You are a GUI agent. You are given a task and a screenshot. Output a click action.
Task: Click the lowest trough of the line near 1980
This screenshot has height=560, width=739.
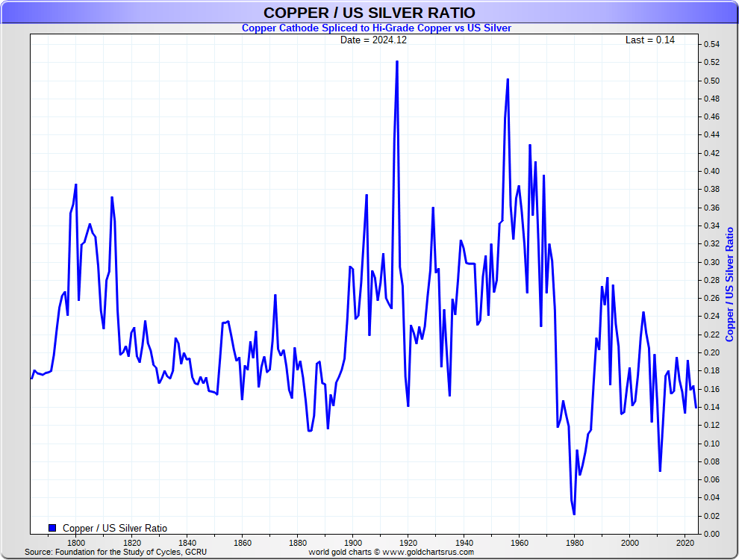[574, 514]
